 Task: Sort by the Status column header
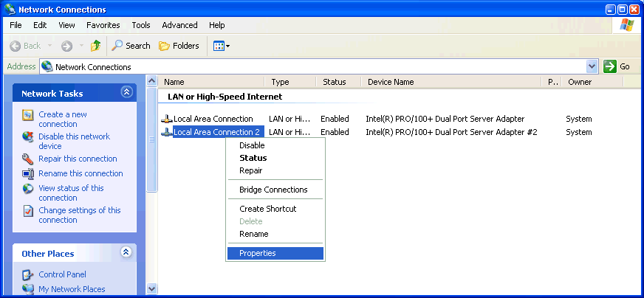[339, 82]
